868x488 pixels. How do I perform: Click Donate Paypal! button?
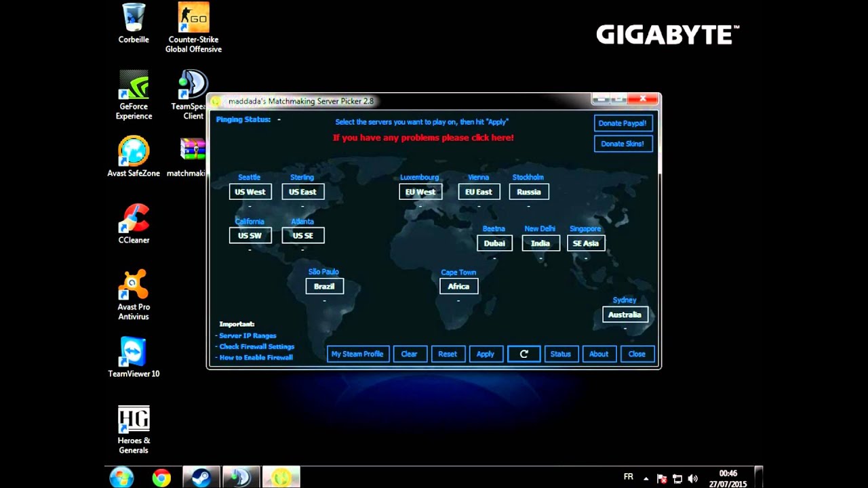click(623, 123)
